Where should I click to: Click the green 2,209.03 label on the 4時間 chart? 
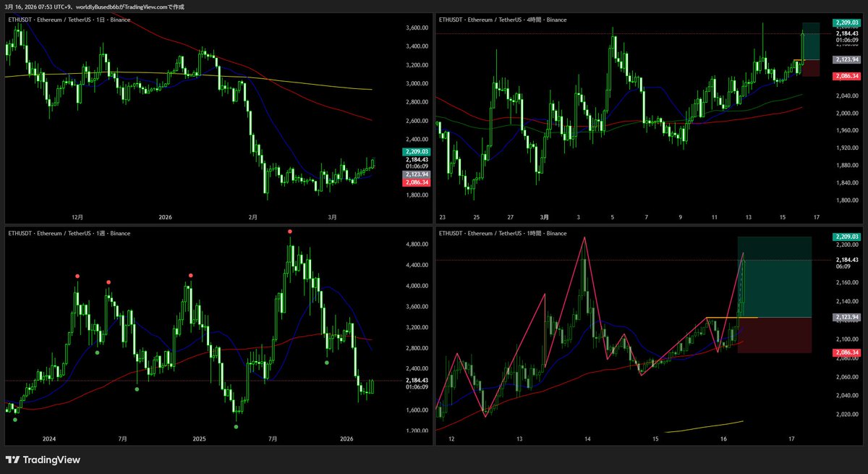tap(846, 22)
